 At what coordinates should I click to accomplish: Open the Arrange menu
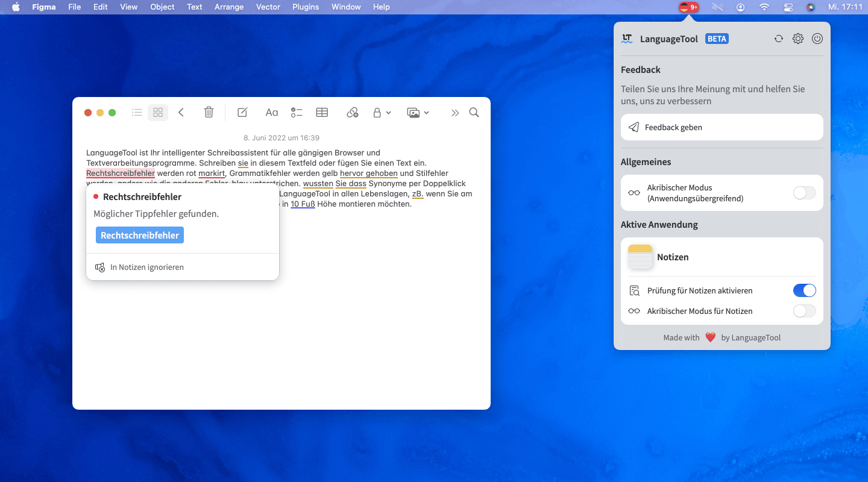(229, 7)
